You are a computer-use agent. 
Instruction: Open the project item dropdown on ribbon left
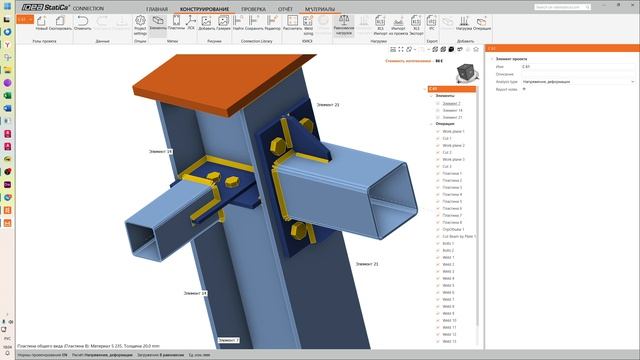25,19
